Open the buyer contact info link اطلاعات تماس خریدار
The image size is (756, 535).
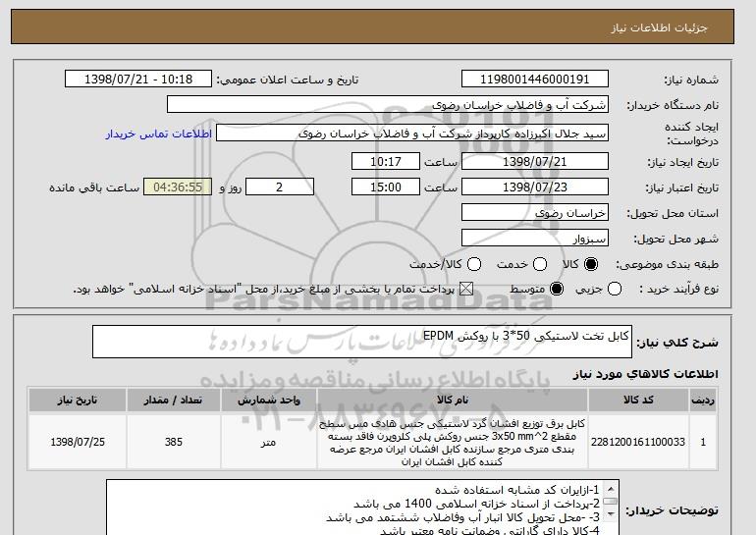(x=159, y=134)
